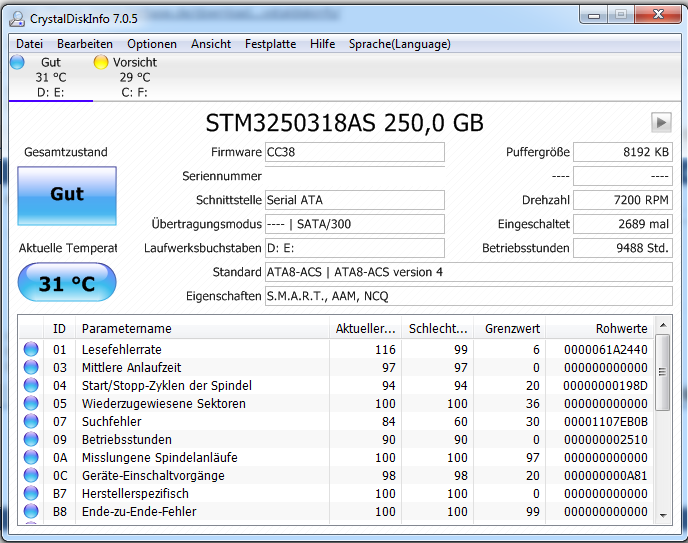Click the SMART list scroll down arrow
The height and width of the screenshot is (543, 688).
[x=663, y=515]
